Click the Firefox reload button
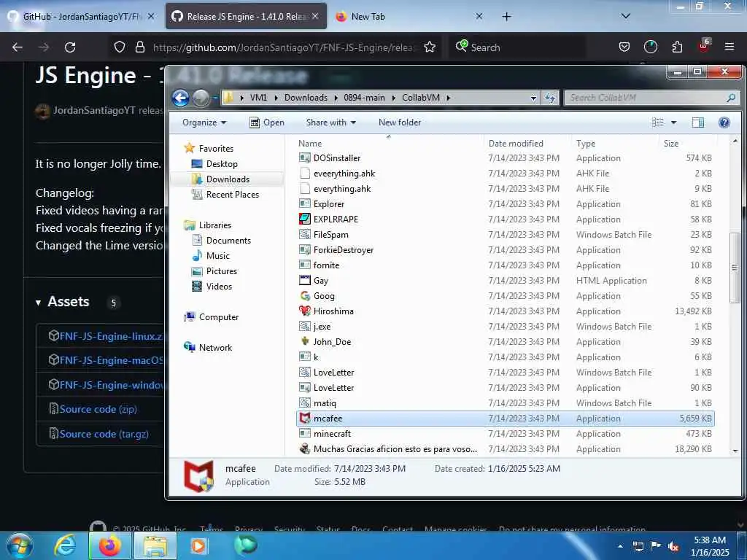Viewport: 747px width, 560px height. 70,47
